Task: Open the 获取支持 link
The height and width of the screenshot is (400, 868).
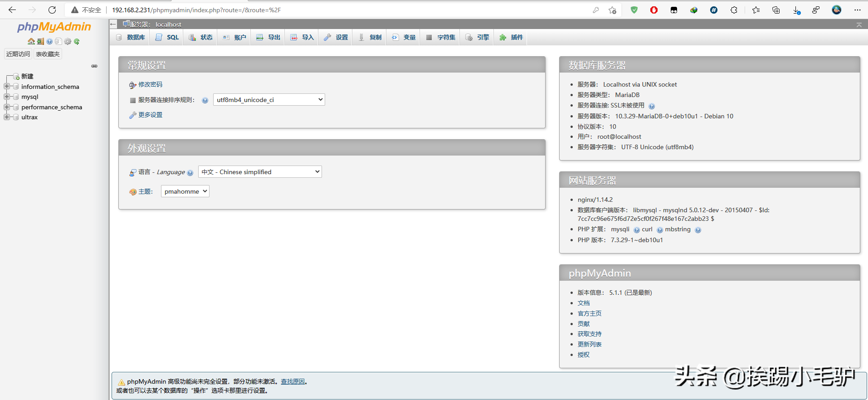Action: click(590, 334)
